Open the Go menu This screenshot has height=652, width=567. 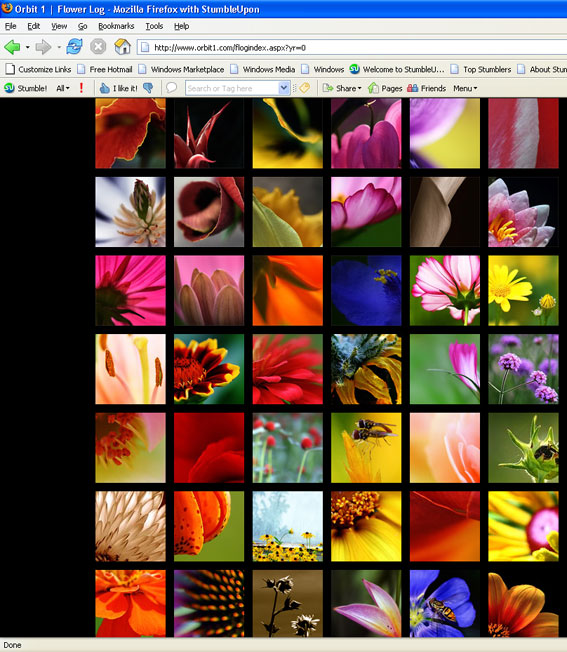83,26
